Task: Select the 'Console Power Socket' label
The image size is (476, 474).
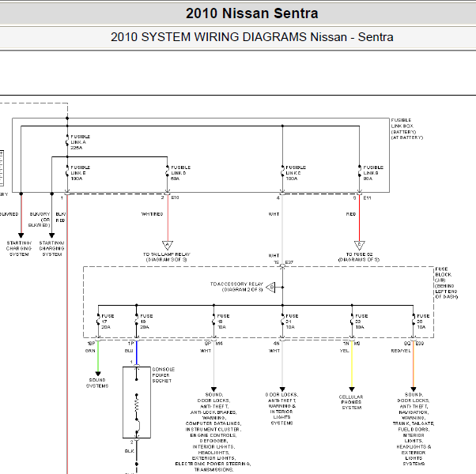Action: 164,375
